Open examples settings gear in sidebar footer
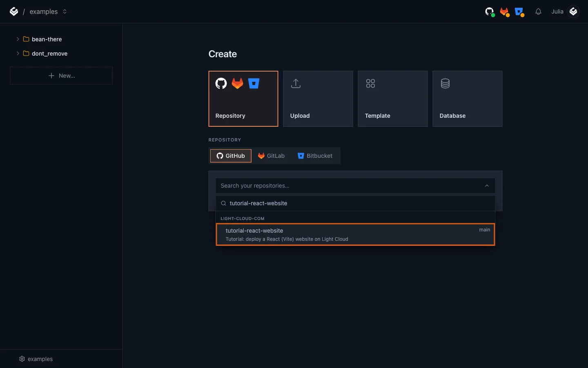588x368 pixels. [22, 359]
